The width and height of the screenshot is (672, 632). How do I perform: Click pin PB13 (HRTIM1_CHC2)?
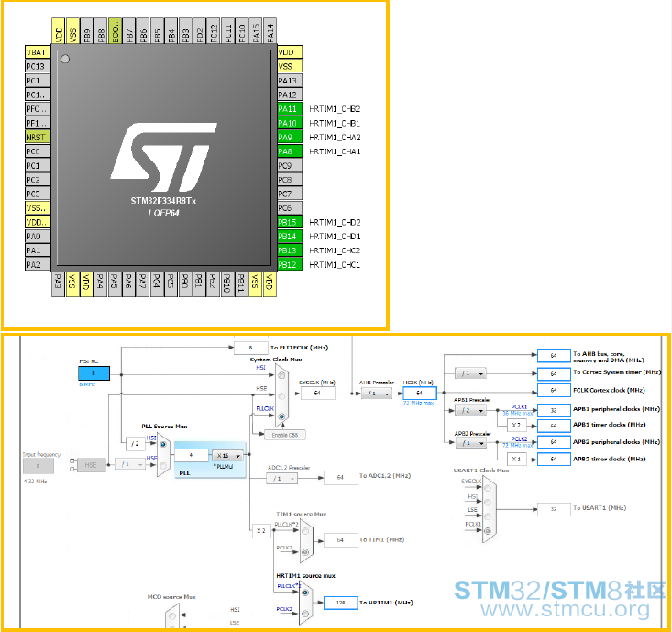pos(290,250)
